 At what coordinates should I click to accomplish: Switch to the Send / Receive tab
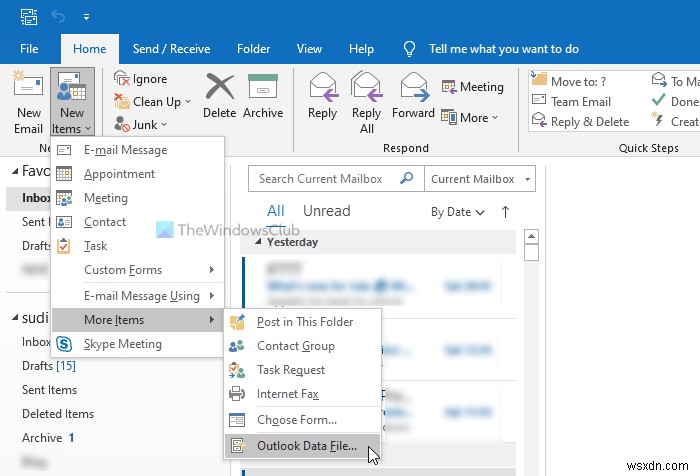(171, 49)
